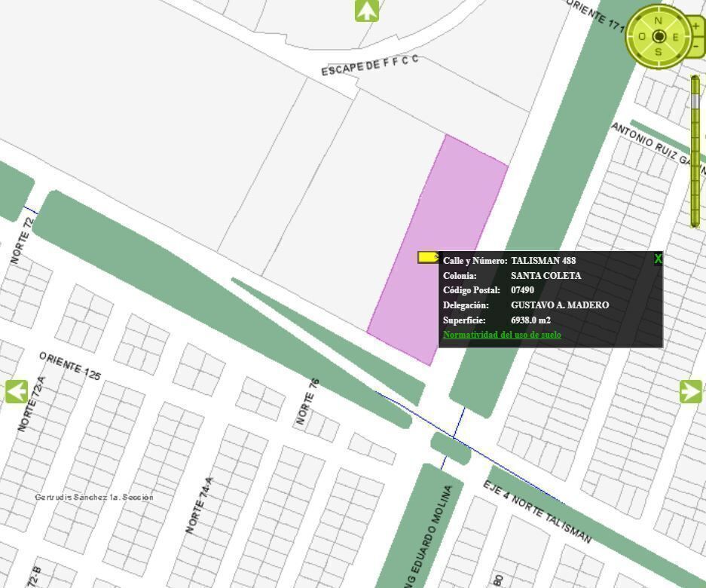Click the S direction on the compass
The image size is (706, 588).
coord(659,52)
